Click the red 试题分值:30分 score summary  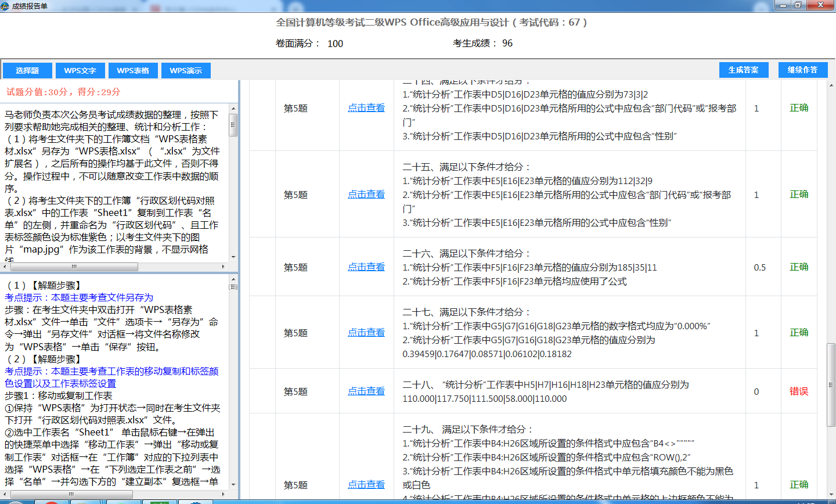pos(63,92)
